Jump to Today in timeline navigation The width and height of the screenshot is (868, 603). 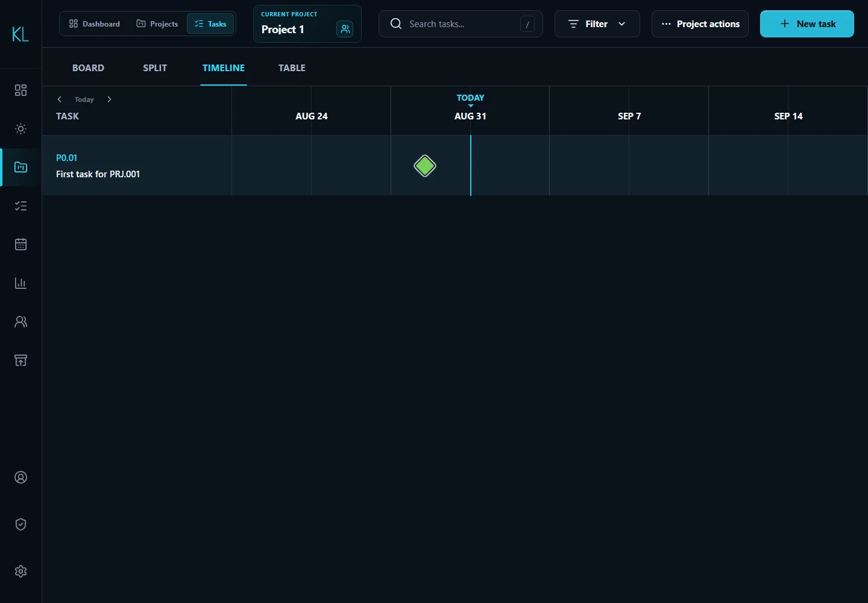(84, 99)
